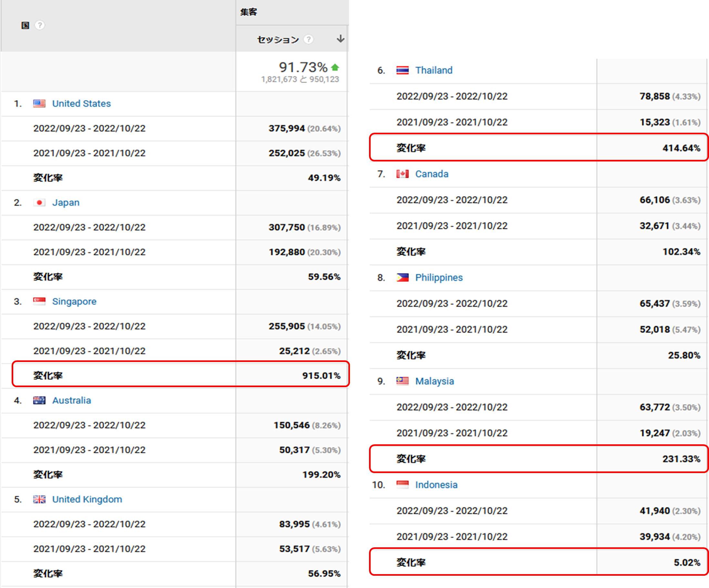Open the Singapore country link
Image resolution: width=709 pixels, height=588 pixels.
coord(74,301)
